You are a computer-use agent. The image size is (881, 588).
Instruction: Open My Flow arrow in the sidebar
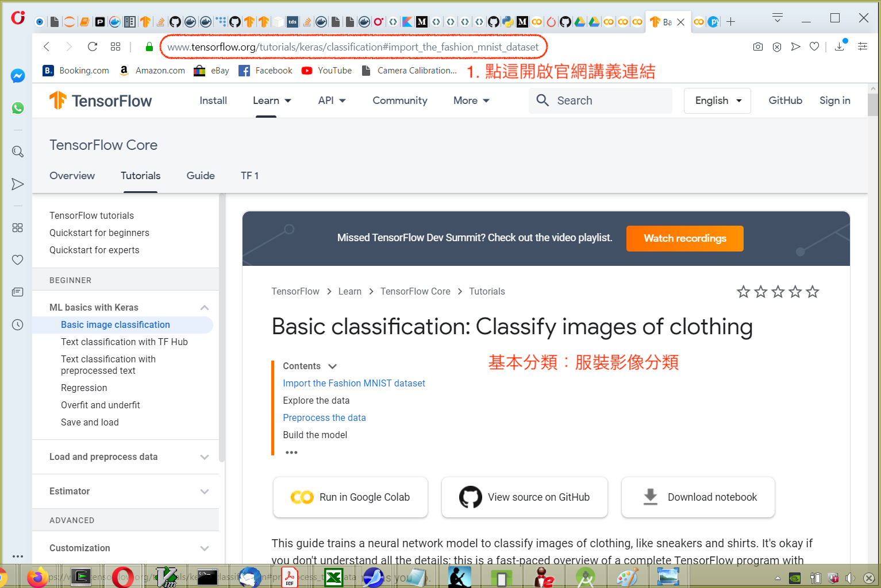coord(18,184)
